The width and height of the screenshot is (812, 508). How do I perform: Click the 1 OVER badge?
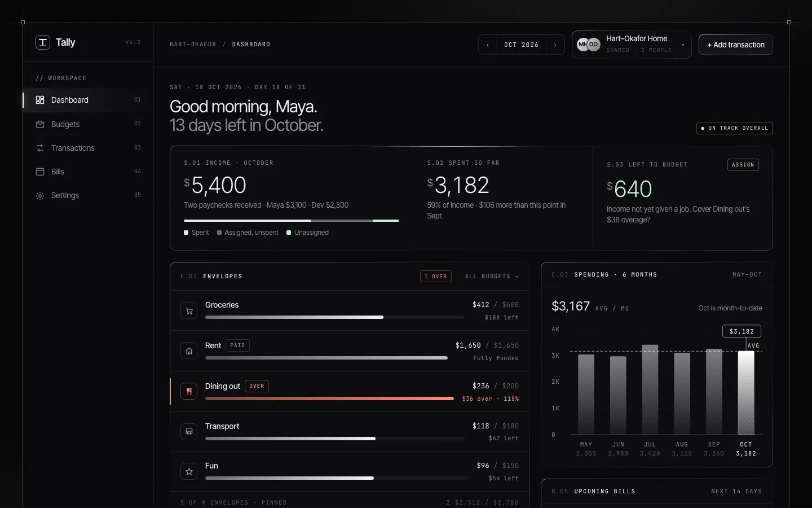(436, 277)
